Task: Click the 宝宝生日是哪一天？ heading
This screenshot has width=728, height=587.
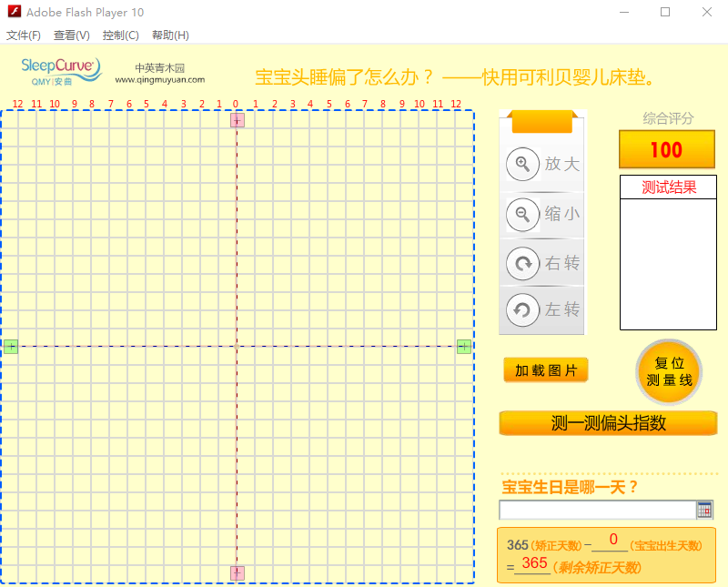Action: click(571, 487)
